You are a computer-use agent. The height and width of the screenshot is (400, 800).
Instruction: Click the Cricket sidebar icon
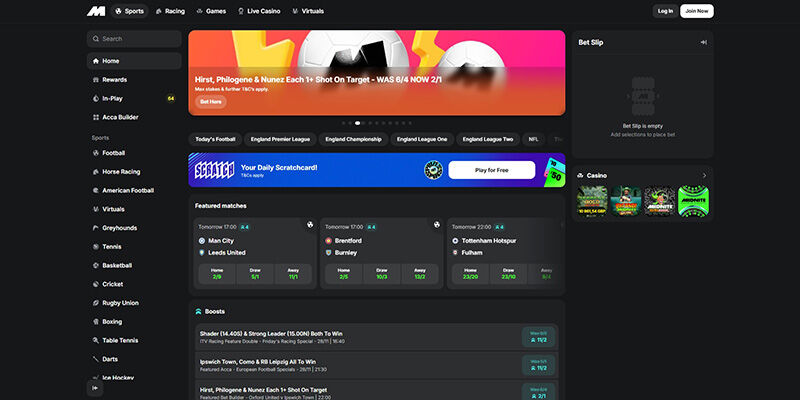96,284
